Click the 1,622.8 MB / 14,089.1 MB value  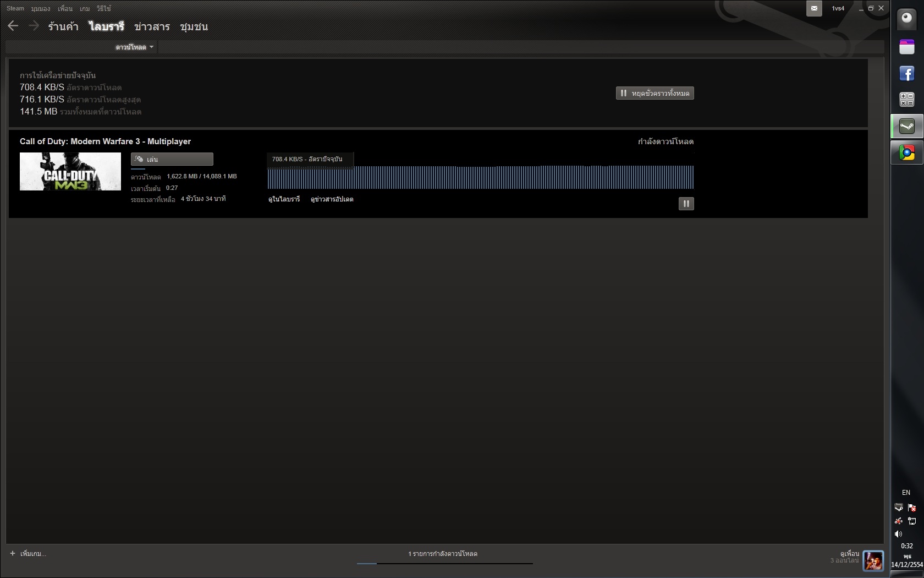(202, 176)
